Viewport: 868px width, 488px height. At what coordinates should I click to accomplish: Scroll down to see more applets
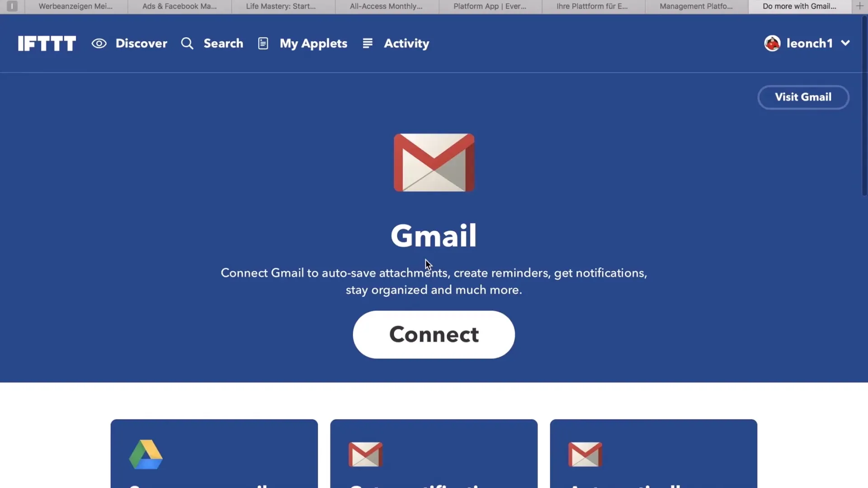(x=434, y=453)
